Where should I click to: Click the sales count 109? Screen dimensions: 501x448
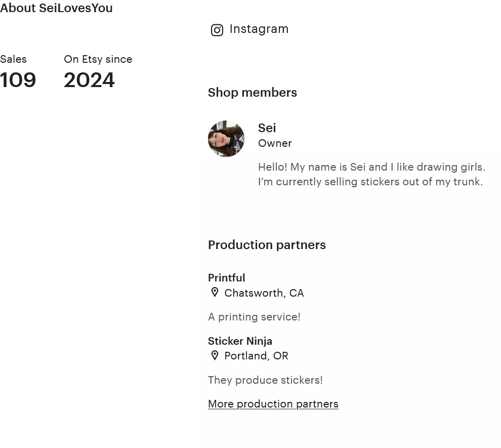coord(18,80)
